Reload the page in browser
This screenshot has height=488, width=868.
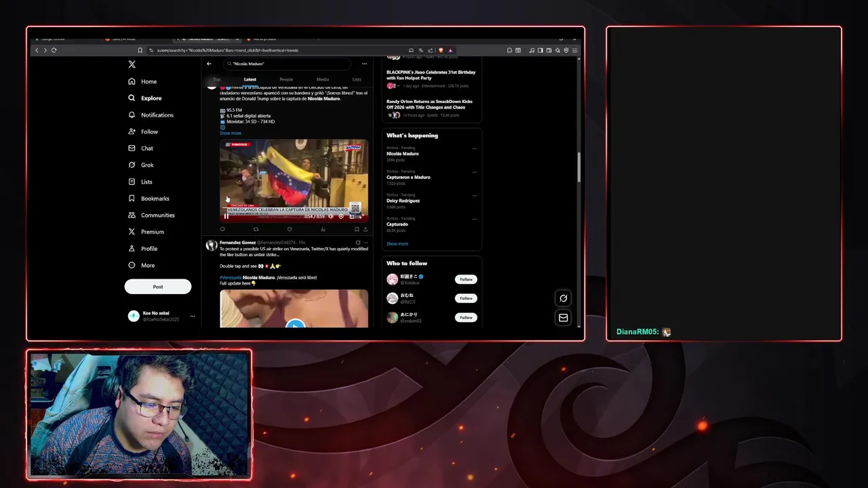(x=54, y=50)
